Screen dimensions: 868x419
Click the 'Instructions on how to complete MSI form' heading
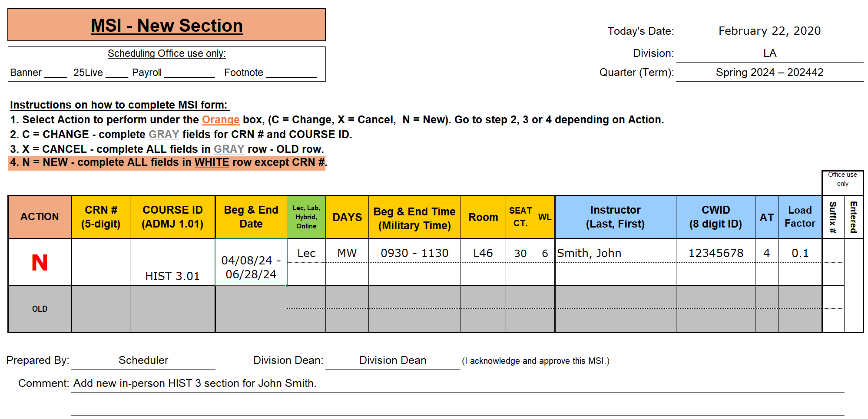119,105
